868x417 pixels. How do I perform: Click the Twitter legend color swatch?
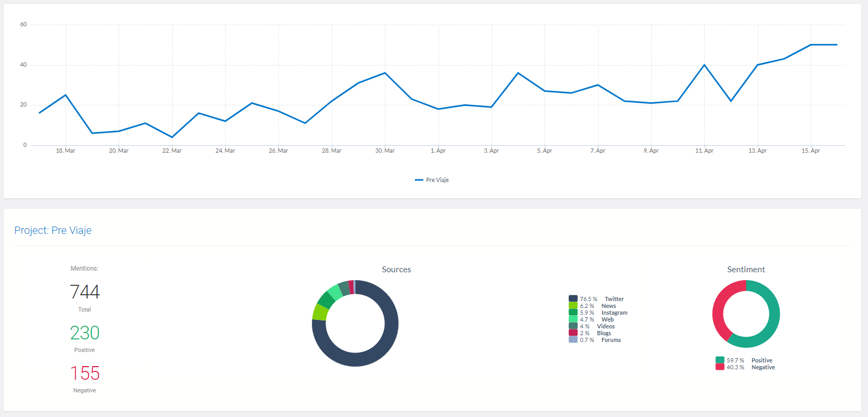[x=573, y=298]
